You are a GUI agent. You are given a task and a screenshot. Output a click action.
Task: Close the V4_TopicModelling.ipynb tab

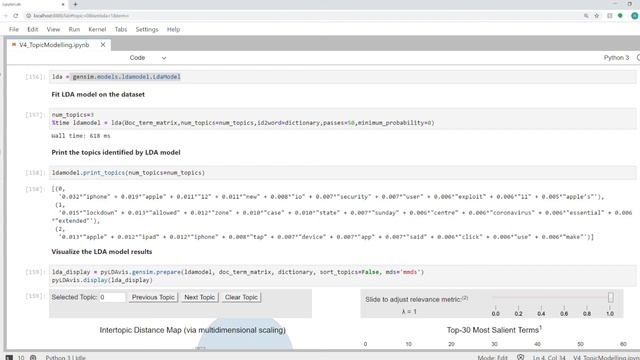click(103, 45)
